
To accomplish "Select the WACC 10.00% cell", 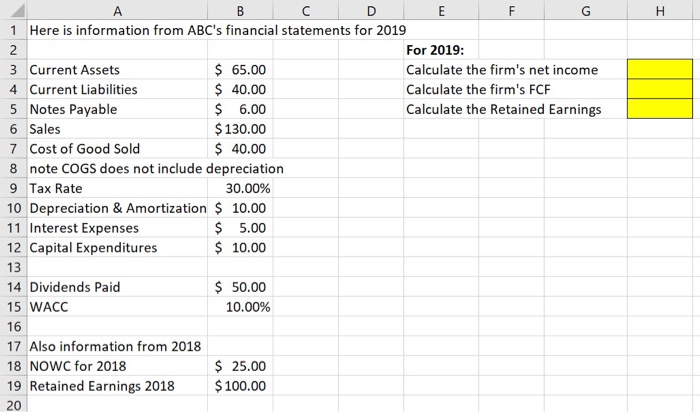I will click(x=240, y=307).
